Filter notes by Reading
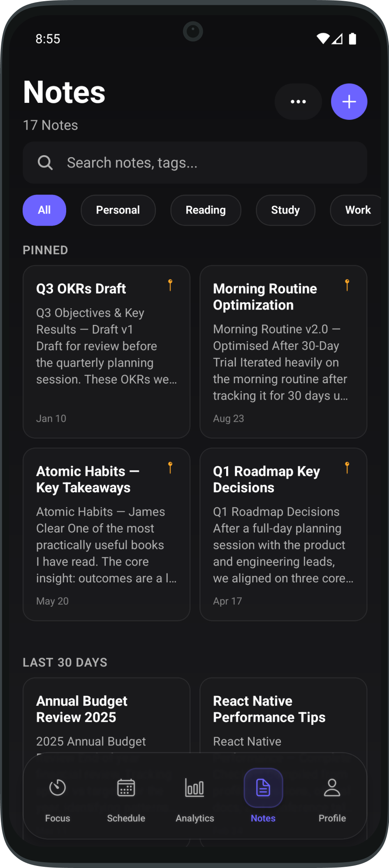The width and height of the screenshot is (389, 868). tap(206, 210)
